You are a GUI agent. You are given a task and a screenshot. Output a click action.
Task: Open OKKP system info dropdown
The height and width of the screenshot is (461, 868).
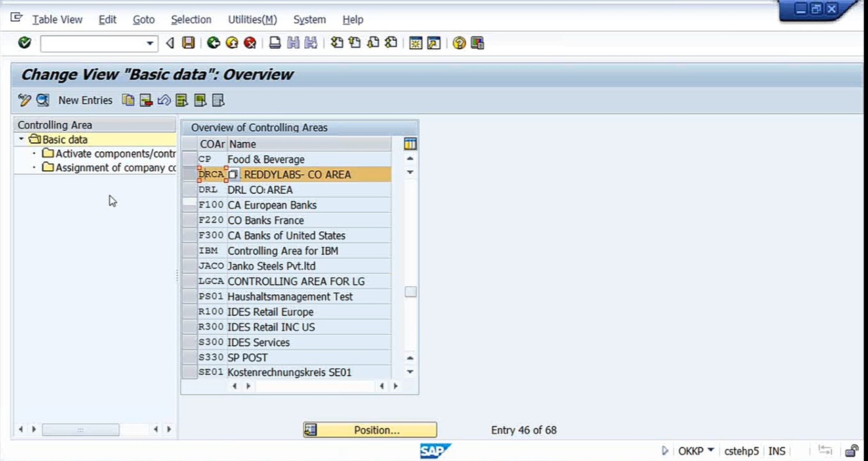(x=710, y=450)
